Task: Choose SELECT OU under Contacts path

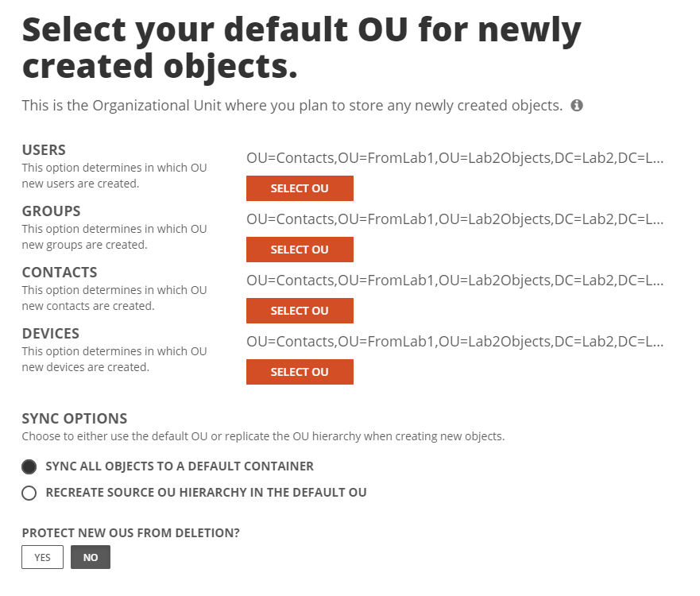Action: [300, 311]
